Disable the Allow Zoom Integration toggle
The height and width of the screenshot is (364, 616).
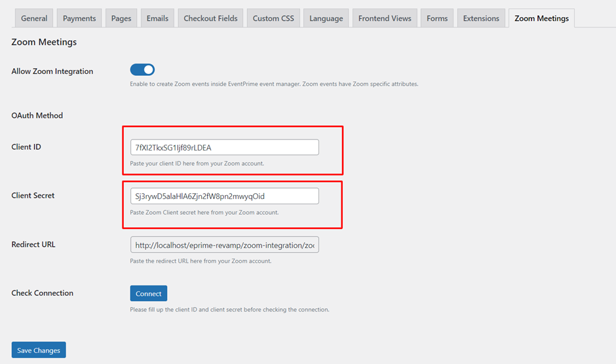point(142,70)
